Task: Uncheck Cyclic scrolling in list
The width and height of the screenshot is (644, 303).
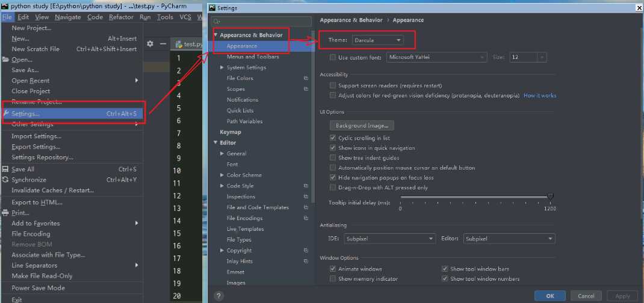Action: (x=333, y=138)
